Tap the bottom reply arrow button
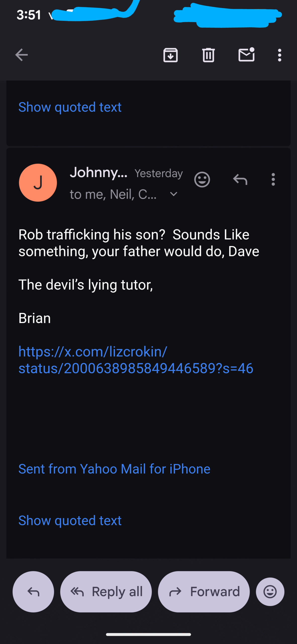The image size is (297, 644). coord(33,592)
